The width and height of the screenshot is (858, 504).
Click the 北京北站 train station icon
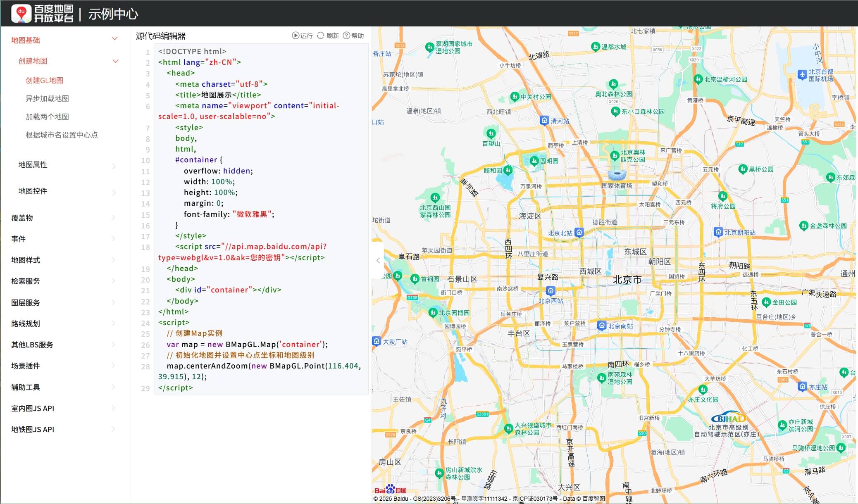click(x=579, y=233)
